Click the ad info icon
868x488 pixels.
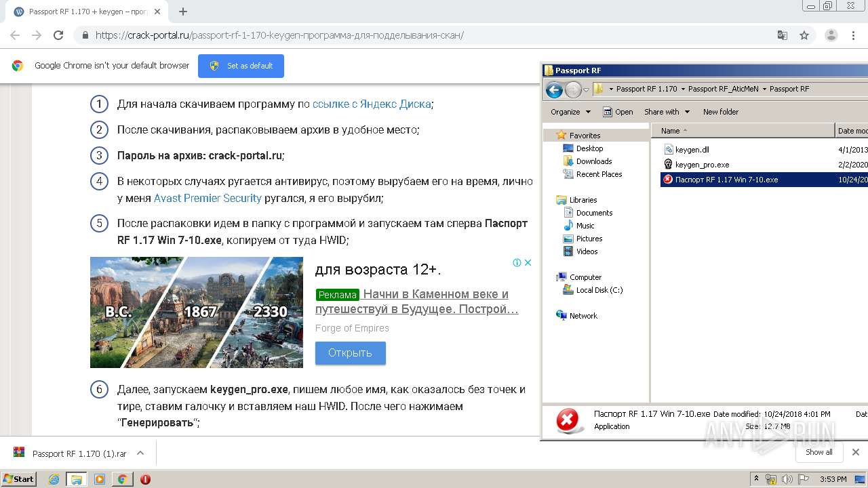(517, 262)
